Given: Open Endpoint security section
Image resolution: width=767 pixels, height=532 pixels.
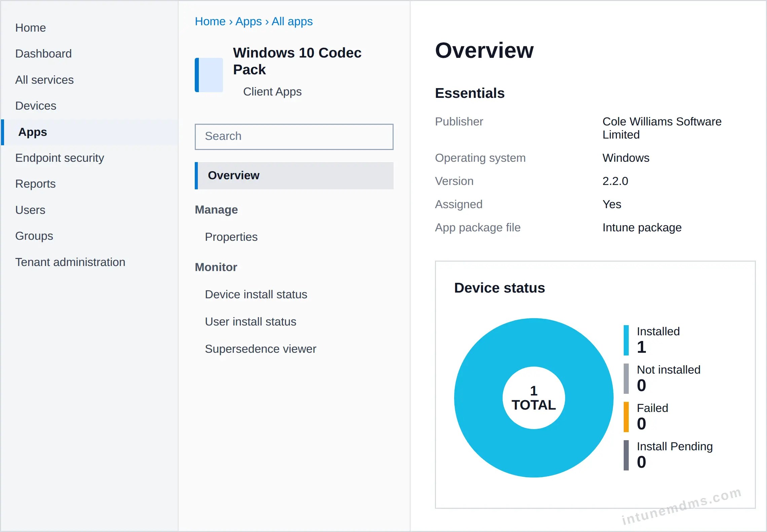Looking at the screenshot, I should [60, 158].
